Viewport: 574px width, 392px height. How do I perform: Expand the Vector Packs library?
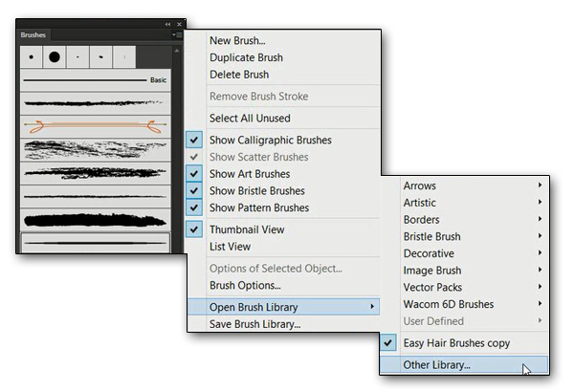tap(464, 287)
